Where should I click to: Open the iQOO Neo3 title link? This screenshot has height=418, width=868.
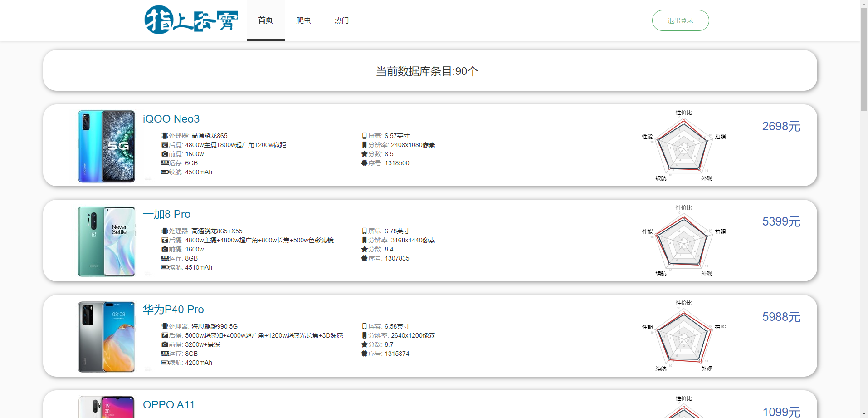click(171, 119)
